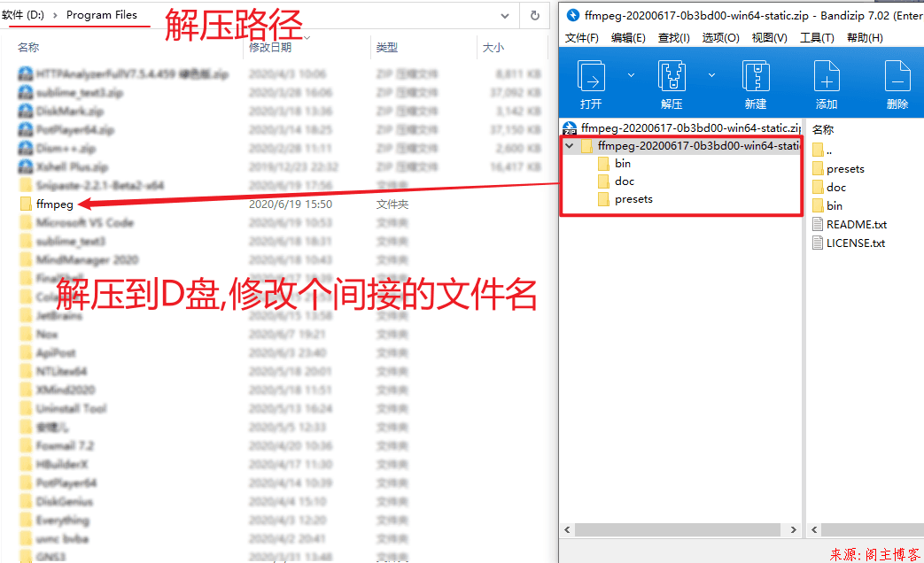This screenshot has height=563, width=924.
Task: Open dropdown arrow next to 打开 button
Action: (x=631, y=75)
